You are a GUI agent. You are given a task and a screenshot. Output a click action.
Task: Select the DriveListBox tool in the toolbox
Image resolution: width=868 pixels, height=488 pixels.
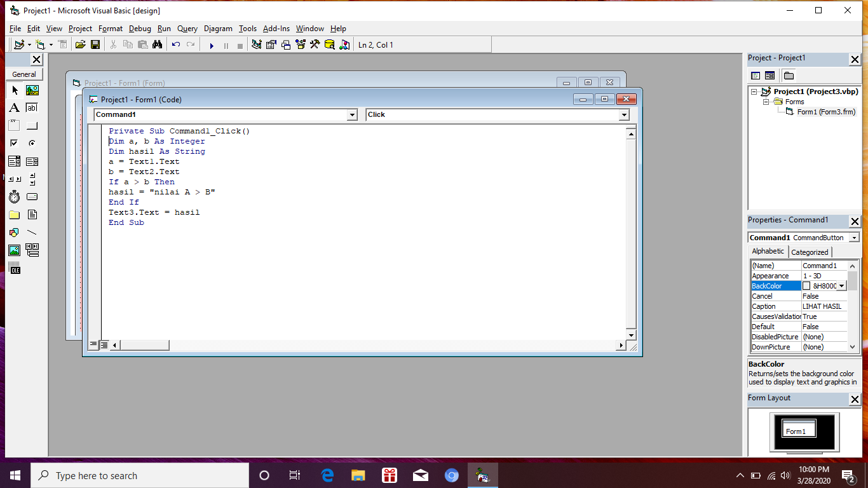(32, 197)
